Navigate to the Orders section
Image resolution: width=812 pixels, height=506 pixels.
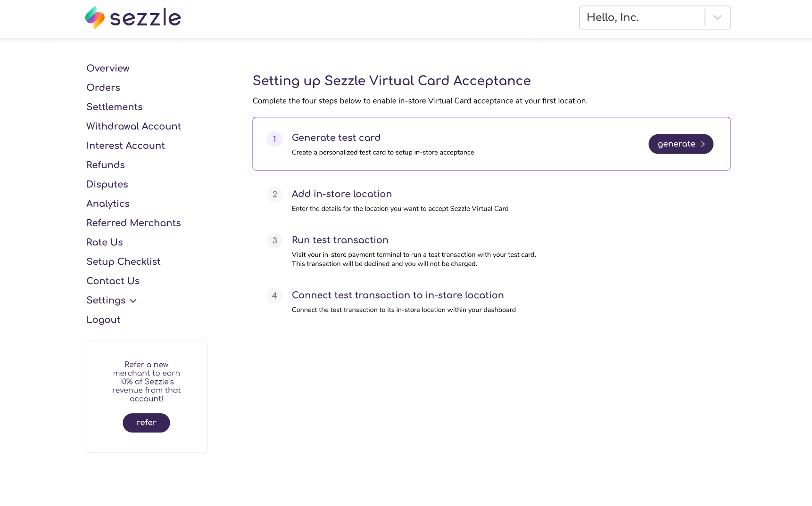tap(103, 88)
